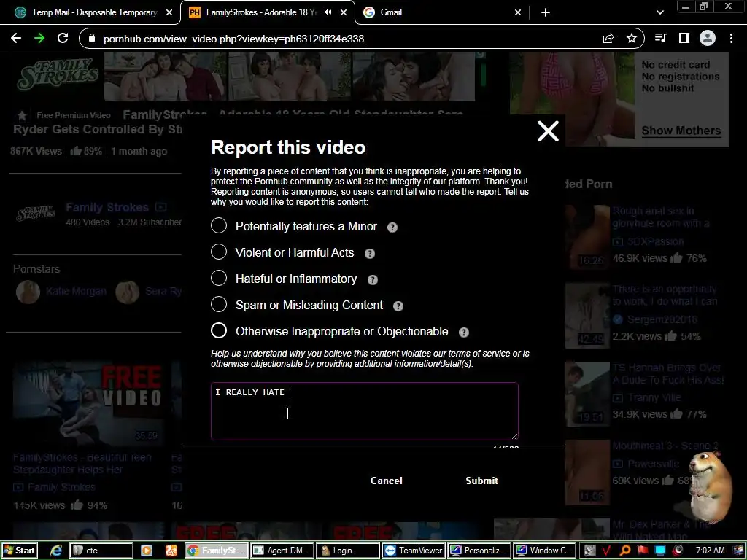The image size is (747, 560).
Task: Mute the tab via its speaker icon
Action: point(328,12)
